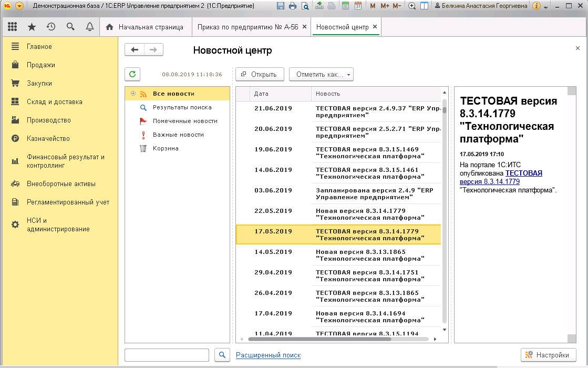The width and height of the screenshot is (588, 368).
Task: Follow ТЕСТОВАЯ версия 8.3.14.1779 link
Action: 501,177
